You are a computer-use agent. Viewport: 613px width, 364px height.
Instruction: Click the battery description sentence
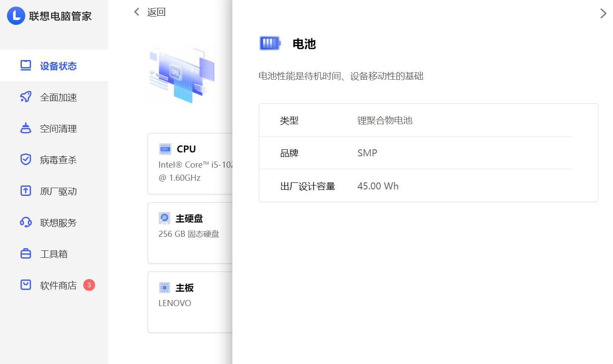341,76
